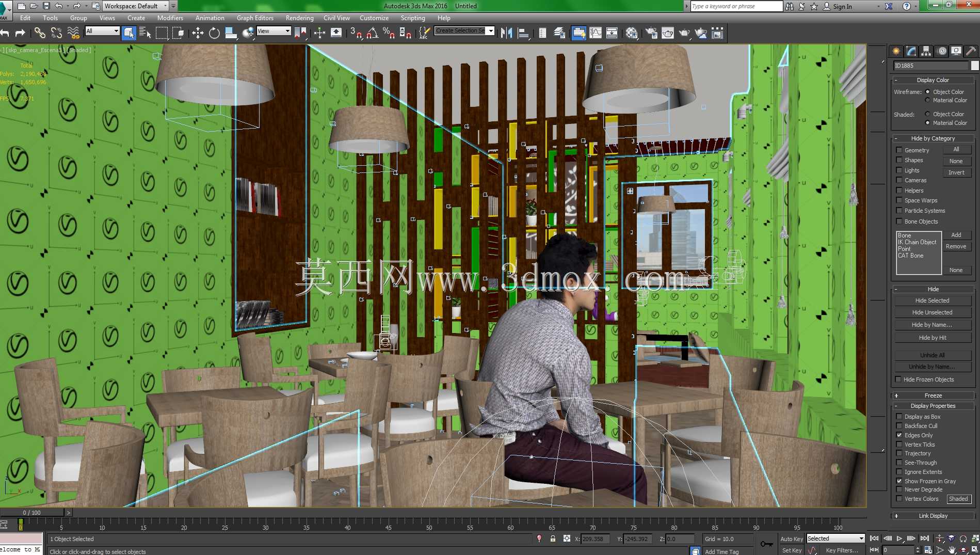This screenshot has height=555, width=980.
Task: Open the key filter Selected dropdown
Action: [x=836, y=538]
